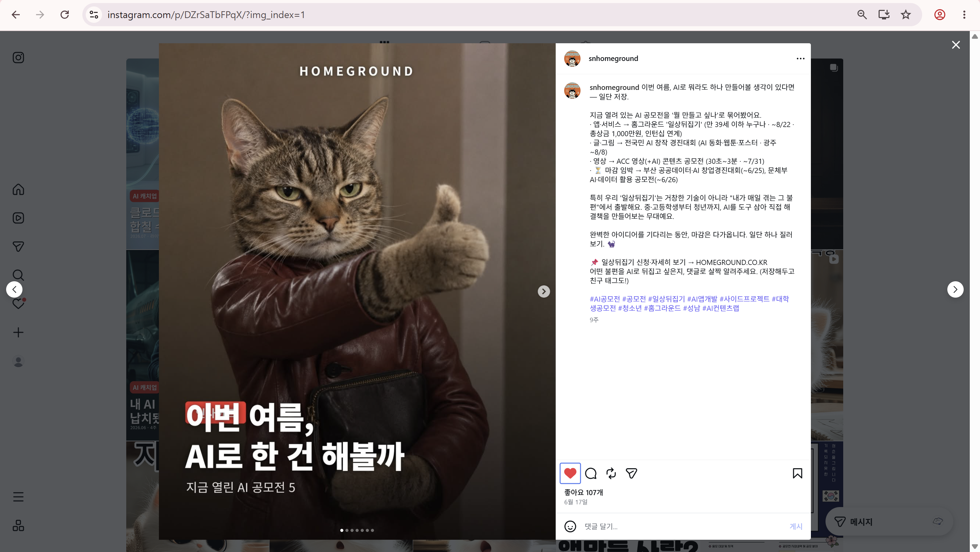Click snhomeground avatar beside caption

click(x=572, y=91)
